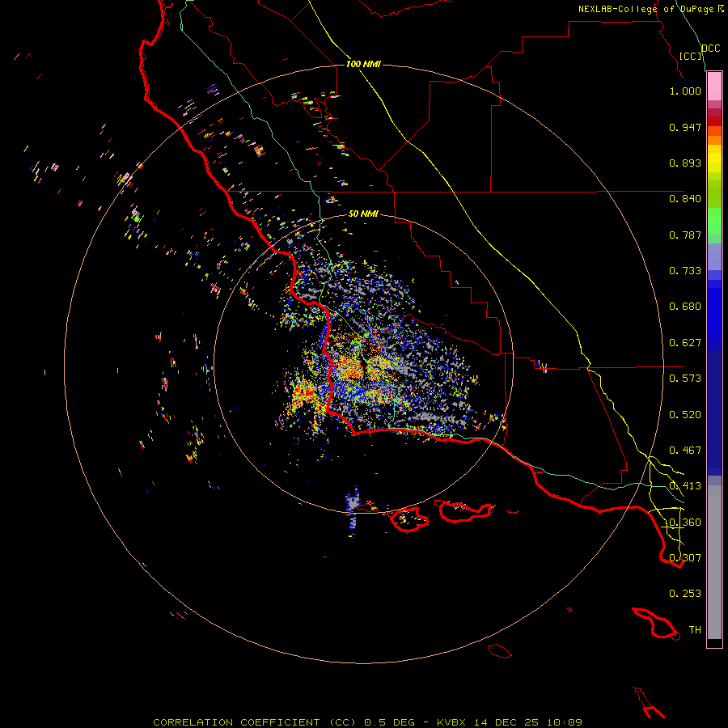Click the 0.733 scale value
Viewport: 728px width, 728px height.
(685, 271)
